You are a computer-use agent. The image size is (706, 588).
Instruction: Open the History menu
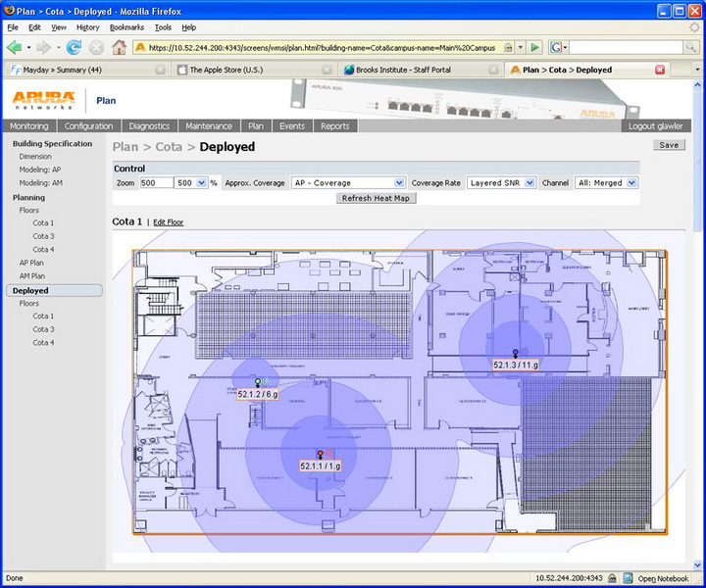tap(88, 27)
